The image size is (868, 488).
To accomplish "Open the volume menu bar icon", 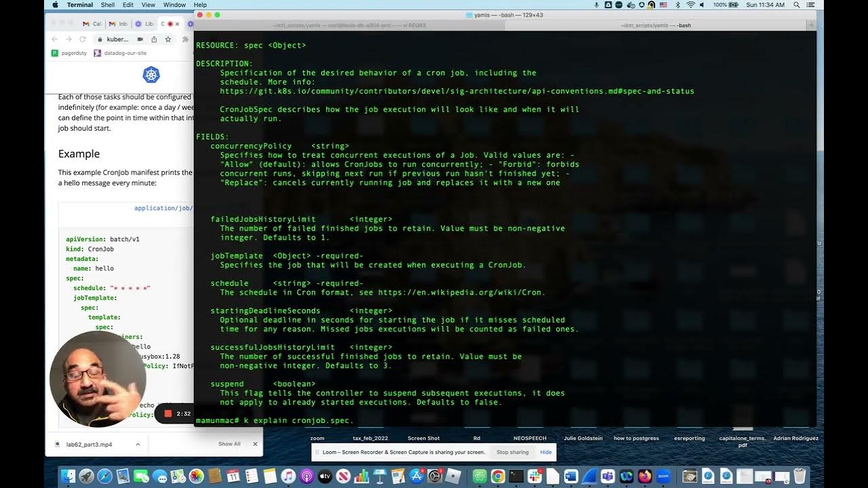I will pos(702,5).
